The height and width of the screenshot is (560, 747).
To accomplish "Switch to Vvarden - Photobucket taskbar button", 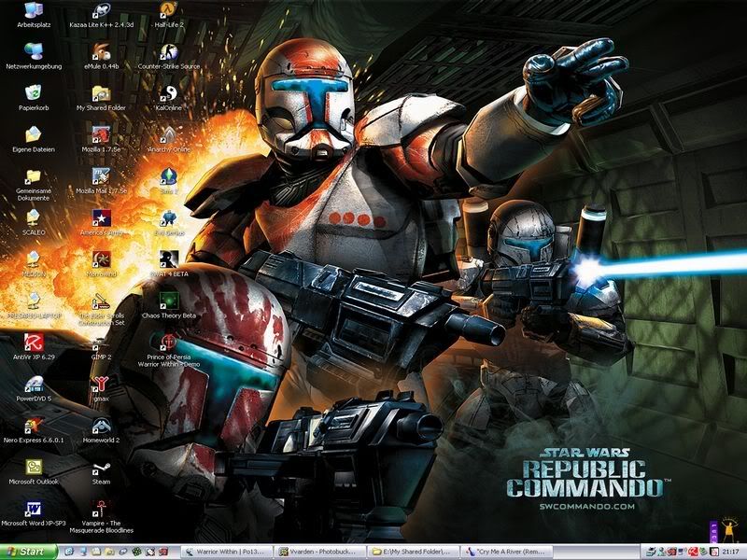I will click(320, 552).
